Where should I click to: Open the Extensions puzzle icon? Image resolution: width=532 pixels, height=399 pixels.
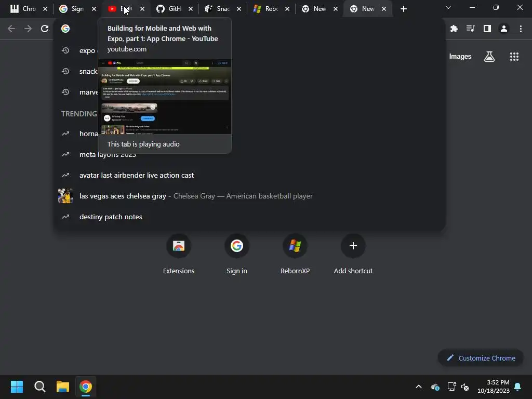[454, 29]
